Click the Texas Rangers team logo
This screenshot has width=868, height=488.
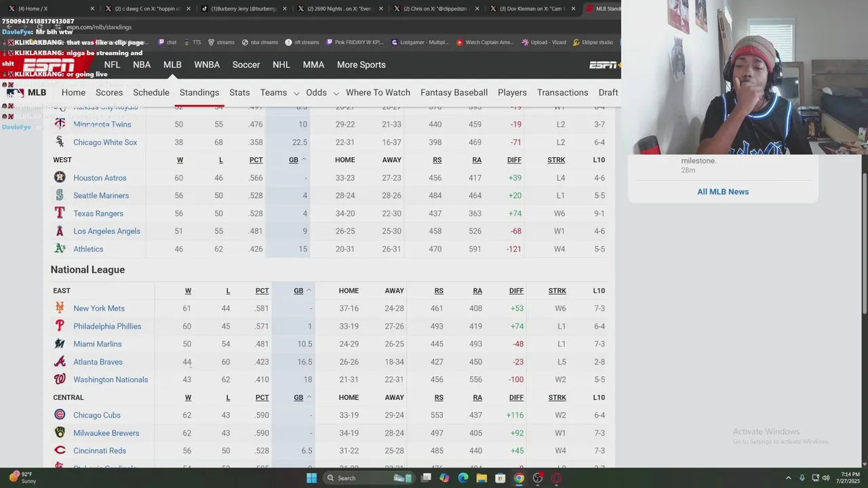tap(60, 213)
